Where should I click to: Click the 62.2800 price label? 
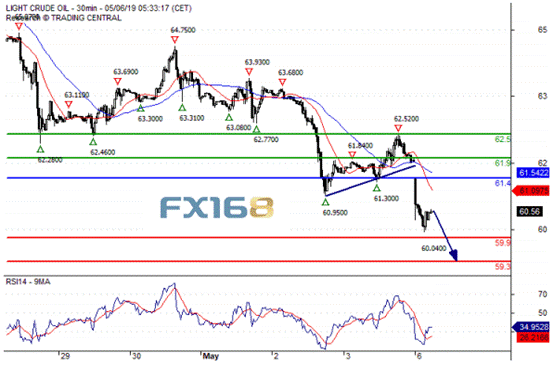pyautogui.click(x=50, y=160)
